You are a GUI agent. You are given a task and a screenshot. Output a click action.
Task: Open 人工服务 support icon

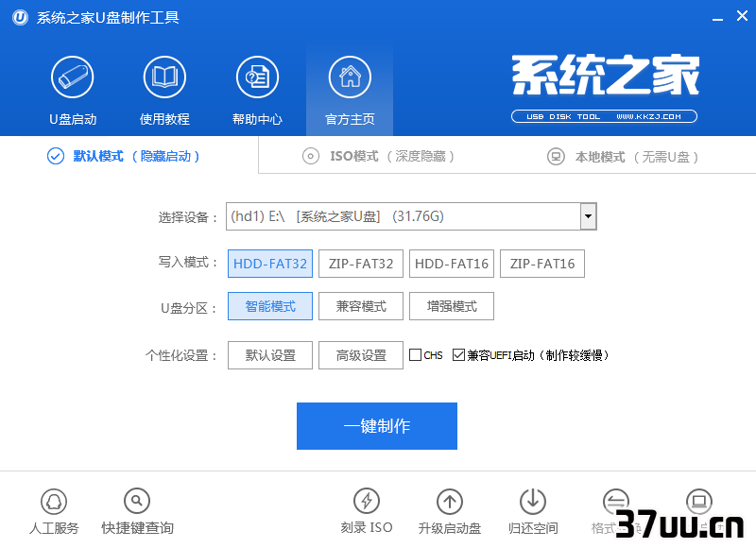coord(54,502)
